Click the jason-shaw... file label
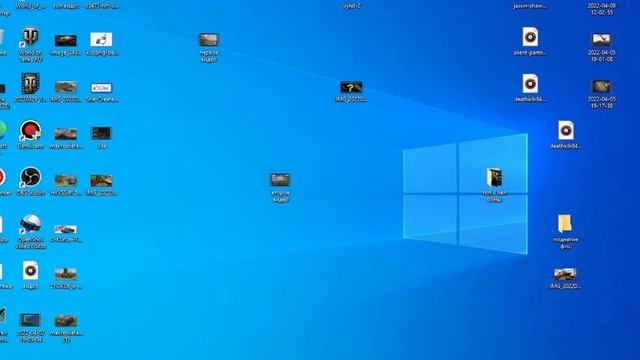 [530, 6]
